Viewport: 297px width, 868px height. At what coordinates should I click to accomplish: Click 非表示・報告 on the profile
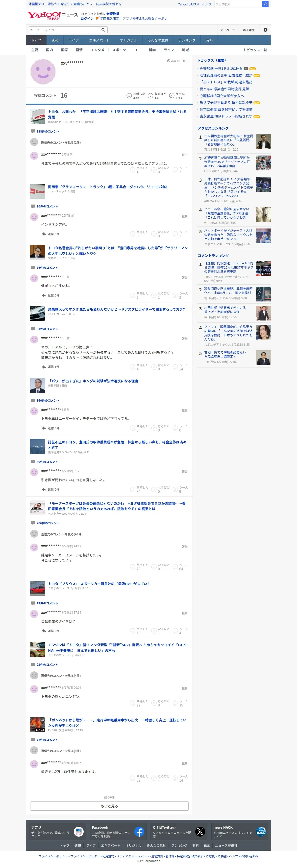pyautogui.click(x=178, y=61)
